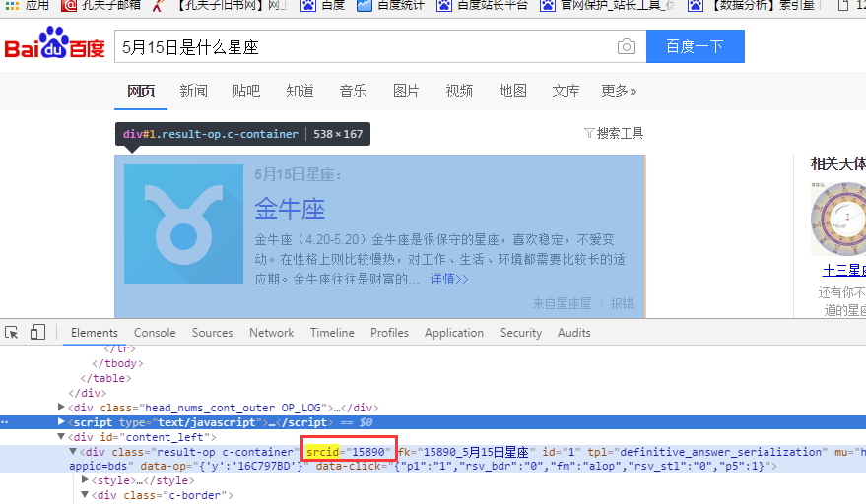Click the search input field
The height and width of the screenshot is (504, 866).
point(365,47)
